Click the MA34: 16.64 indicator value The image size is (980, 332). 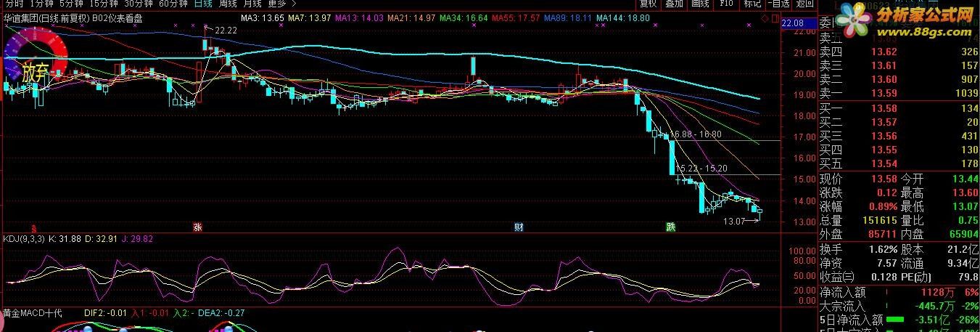pyautogui.click(x=464, y=17)
